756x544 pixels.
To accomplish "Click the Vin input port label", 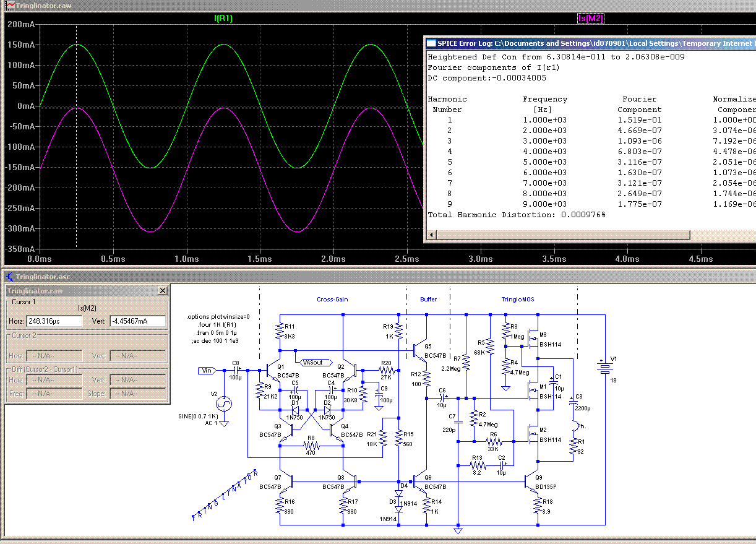I will point(206,370).
